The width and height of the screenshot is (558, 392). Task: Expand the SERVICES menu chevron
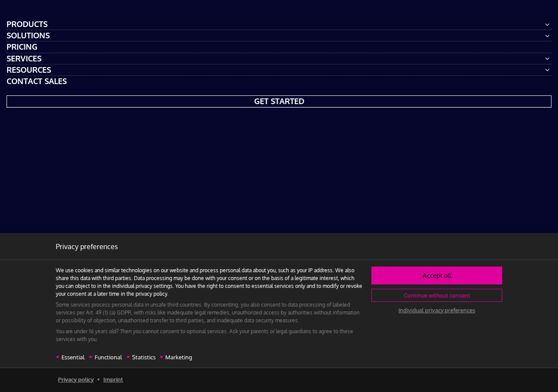click(547, 59)
